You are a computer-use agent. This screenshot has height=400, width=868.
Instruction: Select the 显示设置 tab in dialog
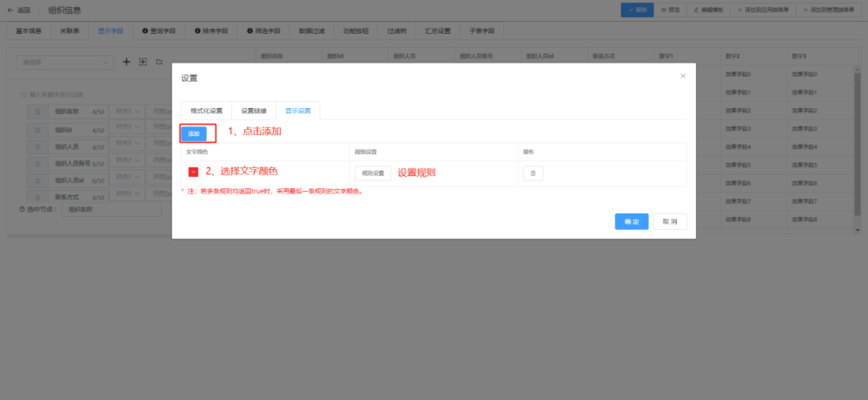(297, 111)
